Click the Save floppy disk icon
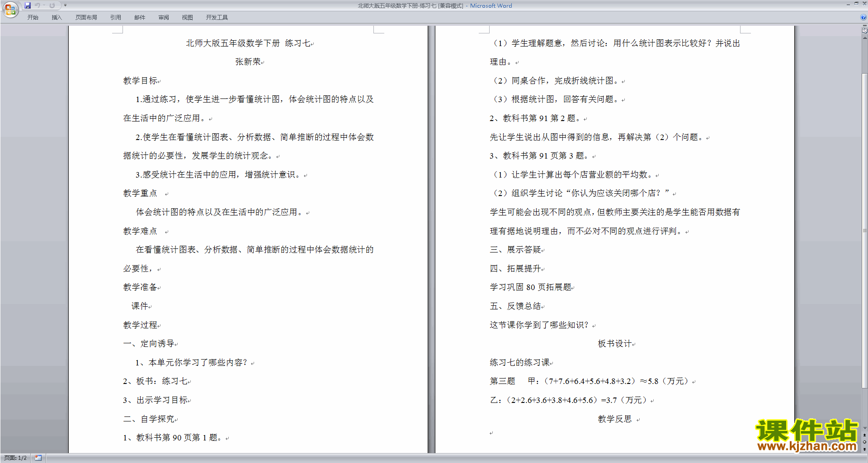Image resolution: width=868 pixels, height=463 pixels. point(28,5)
